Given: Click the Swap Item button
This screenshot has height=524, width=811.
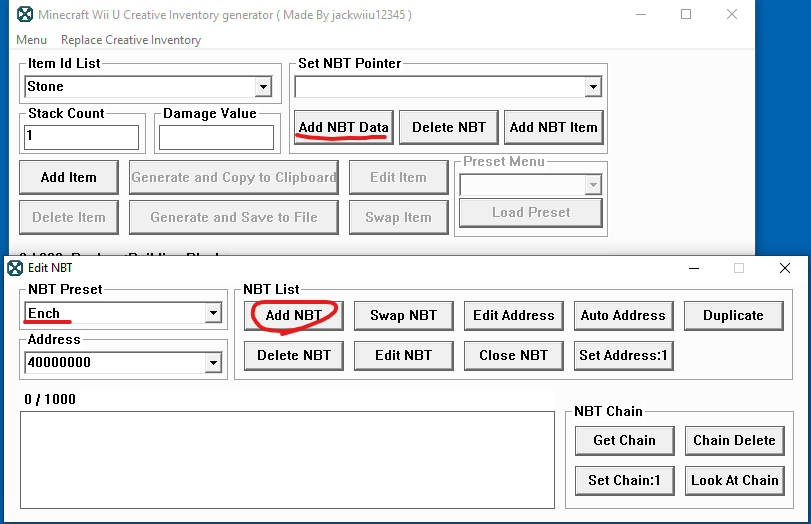Looking at the screenshot, I should pyautogui.click(x=399, y=217).
